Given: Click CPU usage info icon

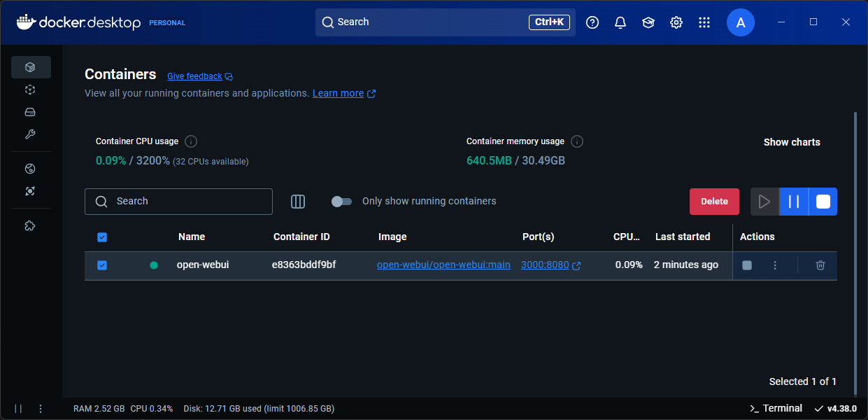Looking at the screenshot, I should tap(191, 141).
